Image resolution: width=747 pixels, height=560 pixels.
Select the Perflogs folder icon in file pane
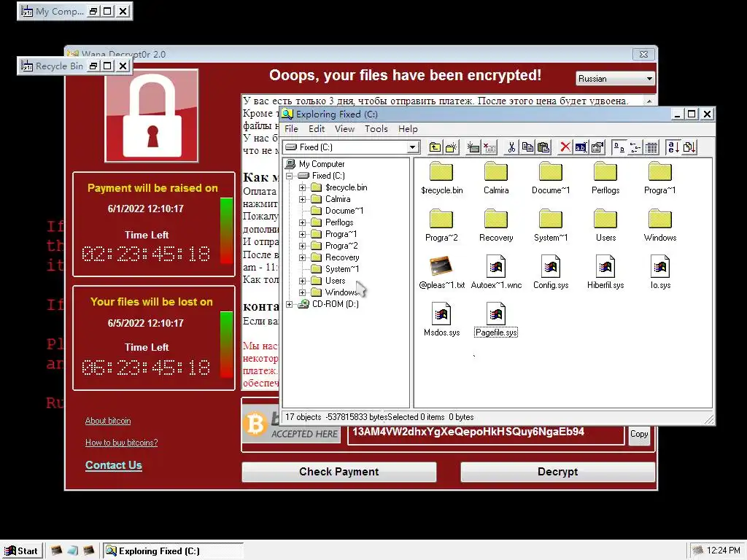pyautogui.click(x=605, y=172)
